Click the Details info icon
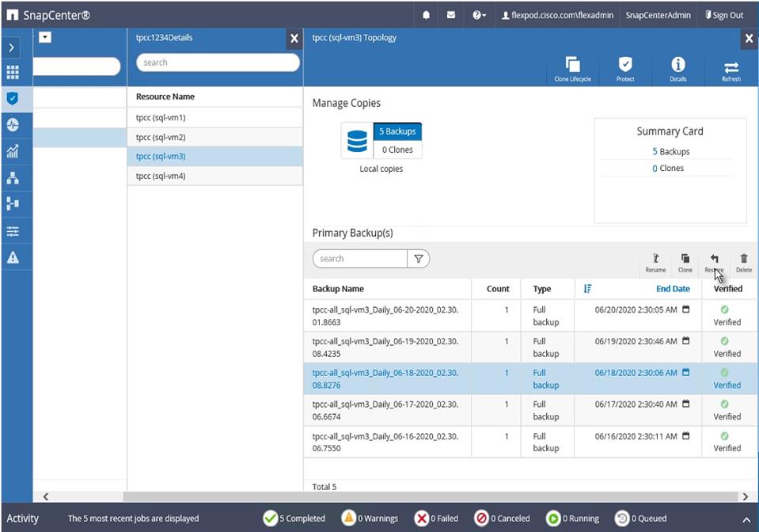The height and width of the screenshot is (532, 759). click(677, 69)
